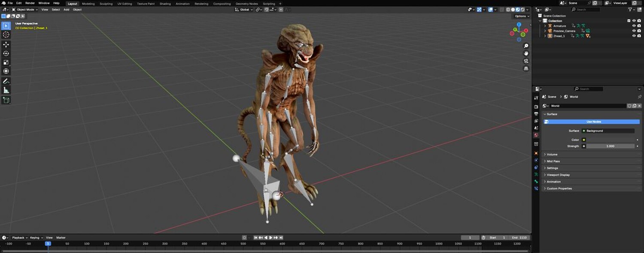This screenshot has height=253, width=644.
Task: Select the Measure tool
Action: click(x=6, y=90)
